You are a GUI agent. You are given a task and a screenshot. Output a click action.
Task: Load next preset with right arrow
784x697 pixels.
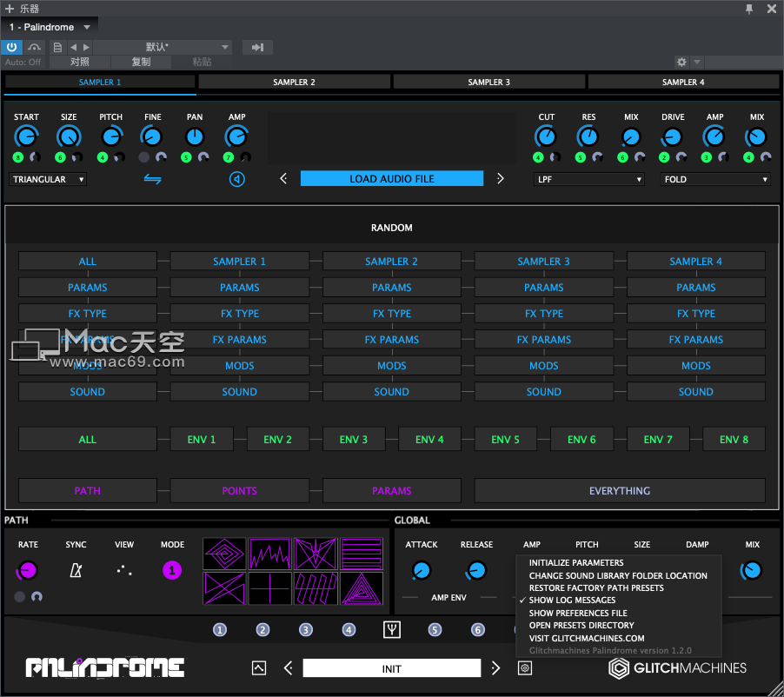click(x=495, y=668)
